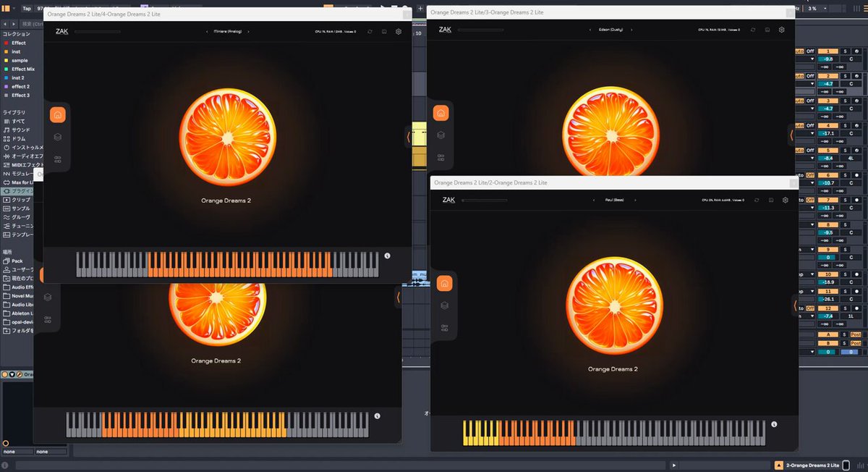Open settings gear in 2-Orange Dreams window
Image resolution: width=868 pixels, height=472 pixels.
click(x=785, y=200)
